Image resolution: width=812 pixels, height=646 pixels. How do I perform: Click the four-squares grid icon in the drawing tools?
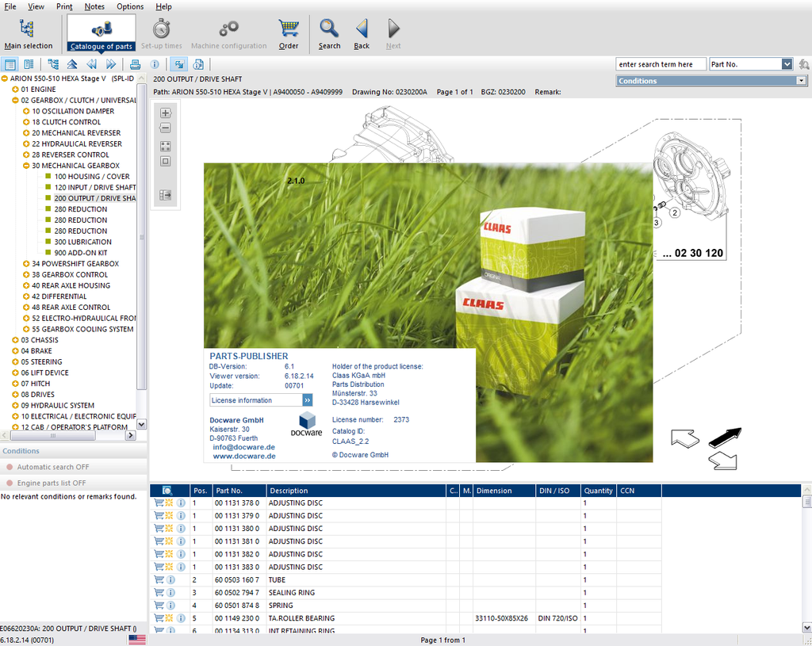pos(165,147)
